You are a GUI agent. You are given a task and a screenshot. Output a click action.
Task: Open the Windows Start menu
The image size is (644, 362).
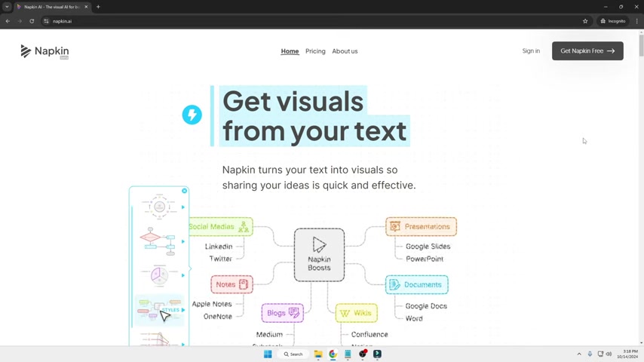[268, 354]
